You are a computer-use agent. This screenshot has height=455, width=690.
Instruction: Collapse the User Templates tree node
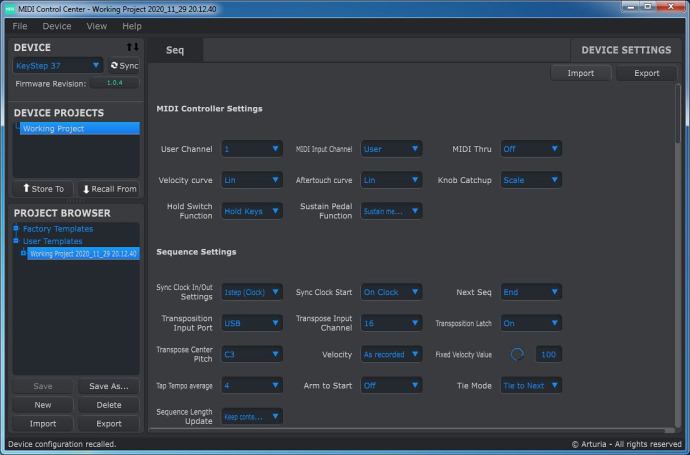16,241
